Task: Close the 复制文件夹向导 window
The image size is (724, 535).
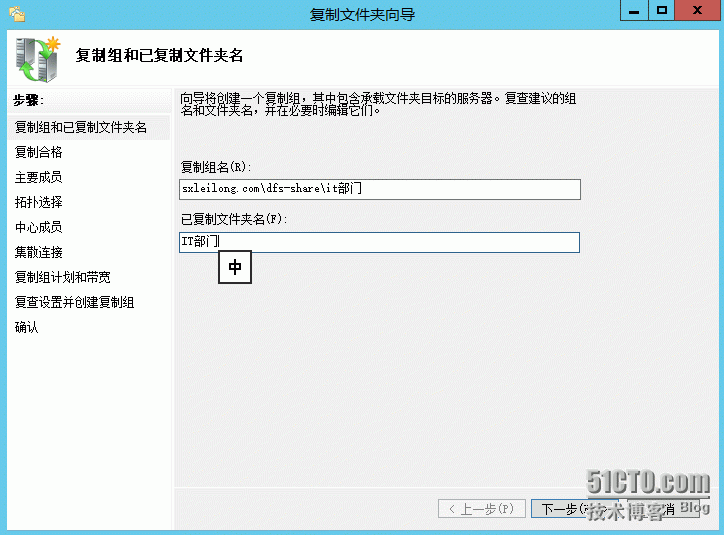Action: pos(697,10)
